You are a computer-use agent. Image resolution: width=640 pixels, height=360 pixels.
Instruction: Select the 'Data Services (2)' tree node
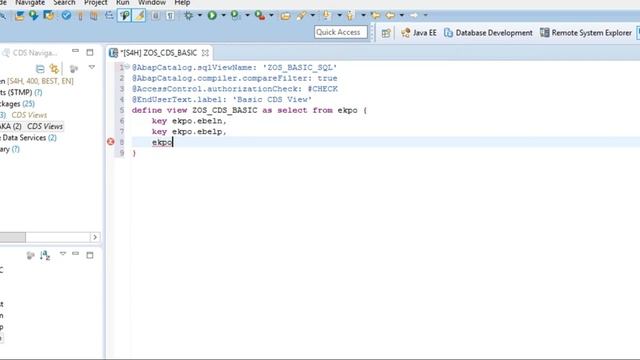coord(29,138)
